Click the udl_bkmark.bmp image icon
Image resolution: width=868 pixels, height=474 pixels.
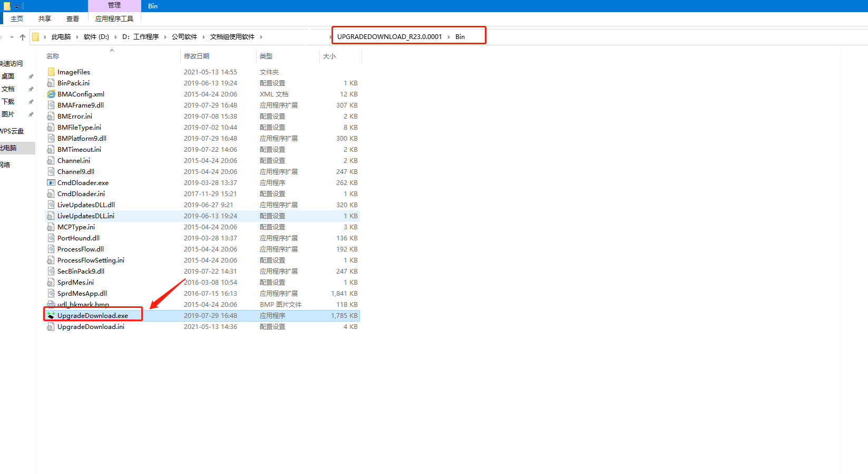pyautogui.click(x=51, y=304)
